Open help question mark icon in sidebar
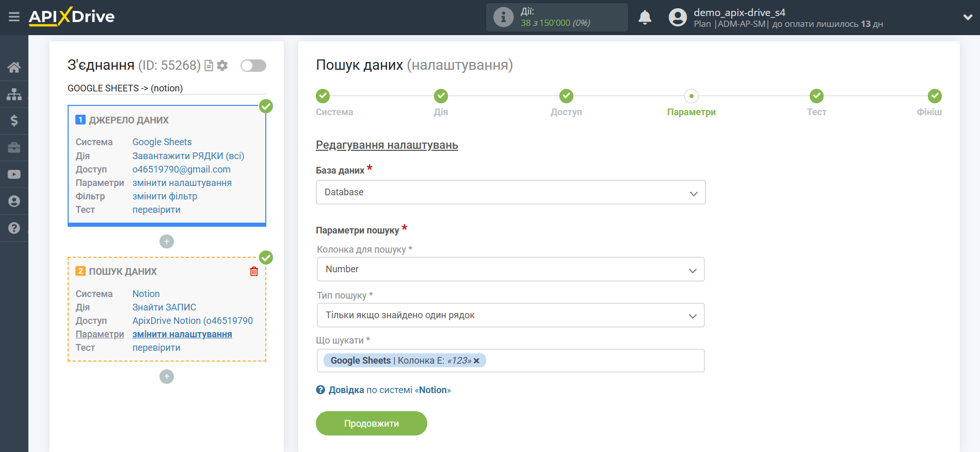 [x=14, y=228]
